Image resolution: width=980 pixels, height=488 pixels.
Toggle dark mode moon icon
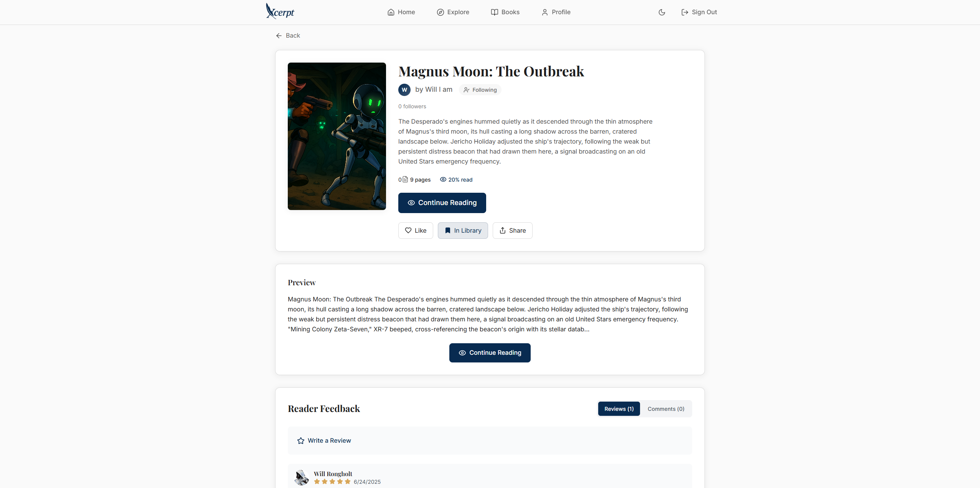coord(662,12)
